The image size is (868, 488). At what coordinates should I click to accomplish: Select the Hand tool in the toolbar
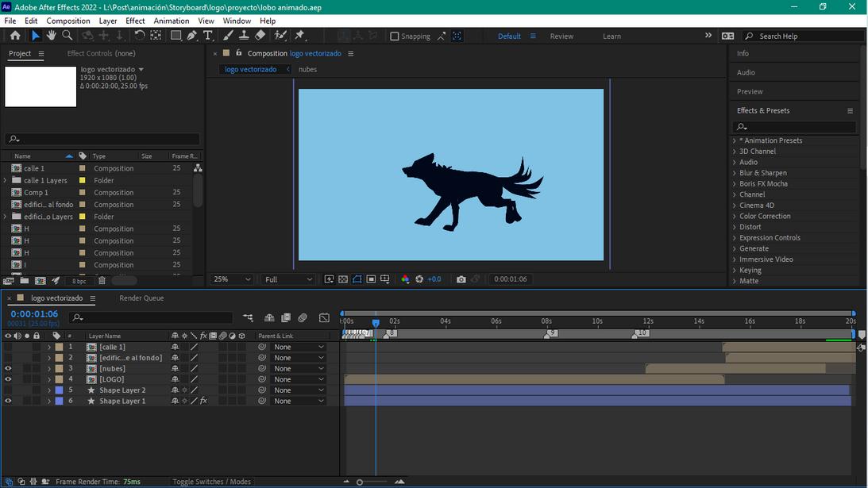coord(51,36)
